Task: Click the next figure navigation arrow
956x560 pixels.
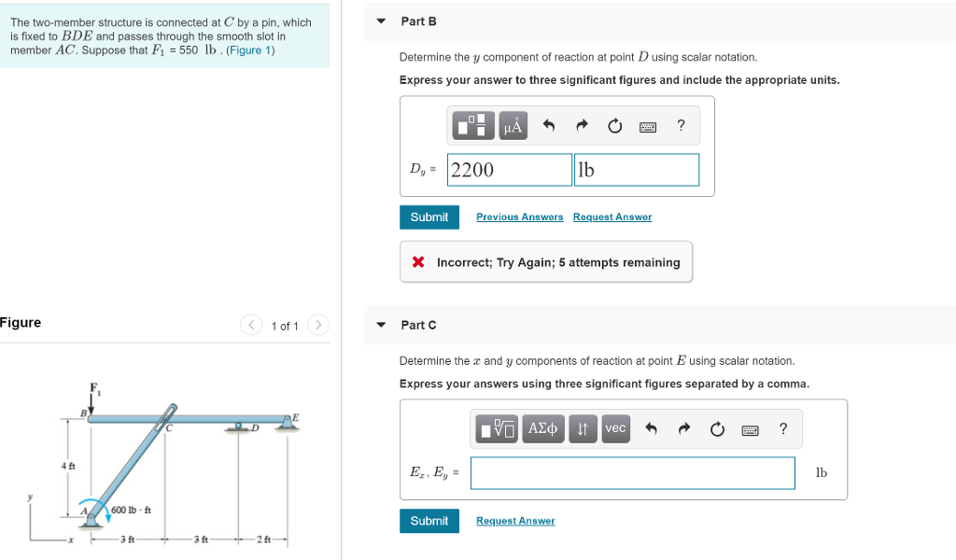Action: pyautogui.click(x=317, y=322)
